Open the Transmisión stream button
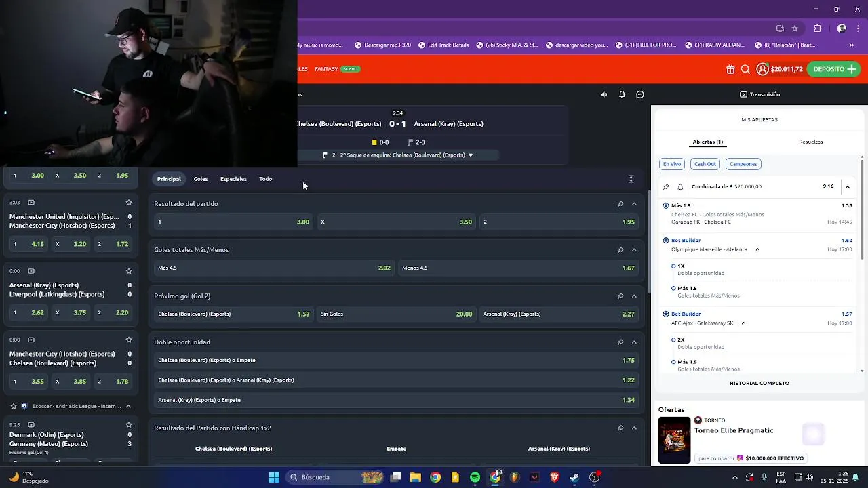 (x=759, y=95)
